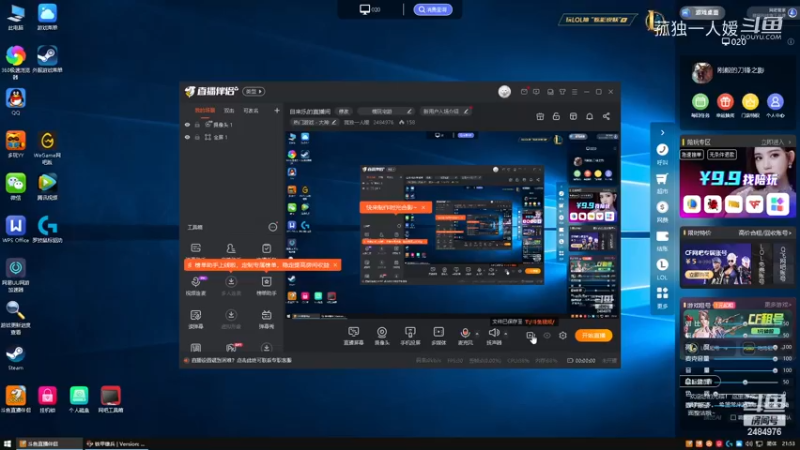Open 超市 shop cart icon in the side strip

(662, 183)
